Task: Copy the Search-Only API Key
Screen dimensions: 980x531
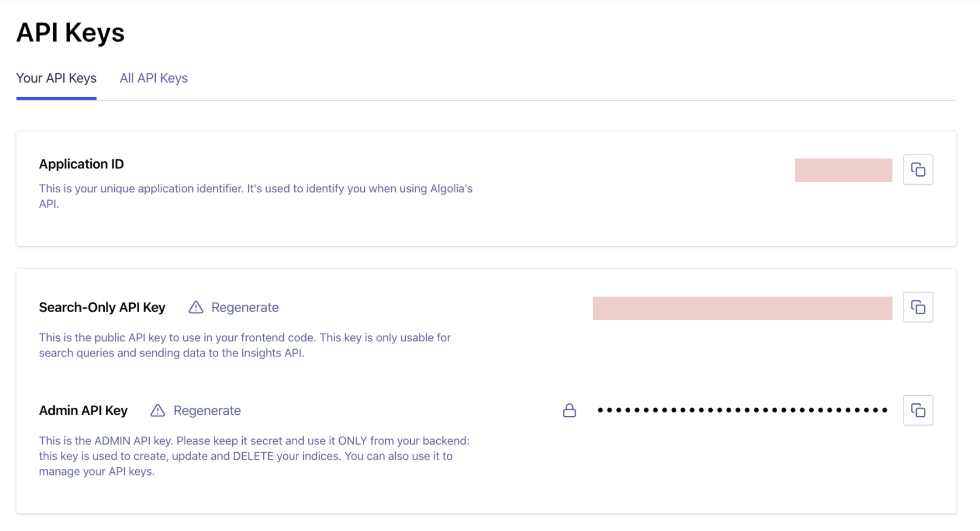Action: click(918, 307)
